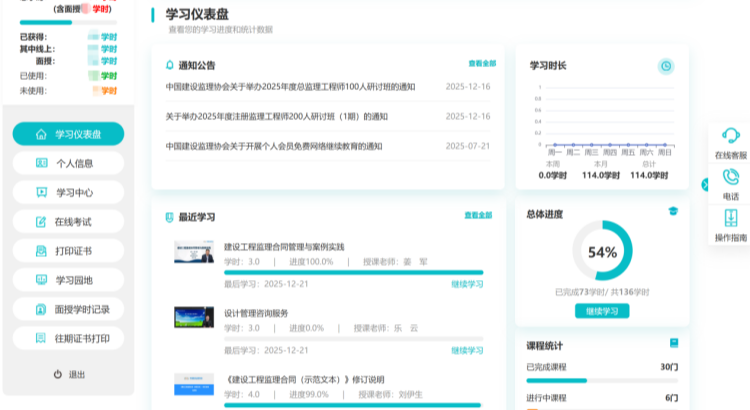
Task: Click the 54% circular progress ring
Action: [x=601, y=253]
